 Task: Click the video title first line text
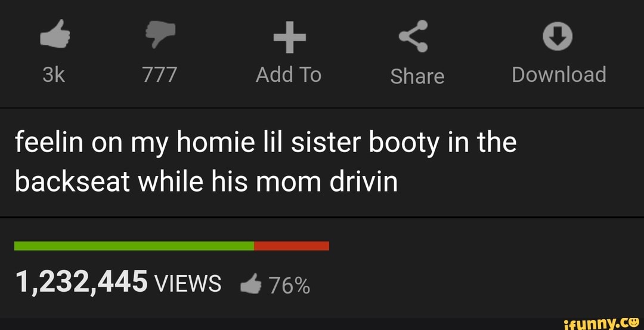tap(266, 143)
